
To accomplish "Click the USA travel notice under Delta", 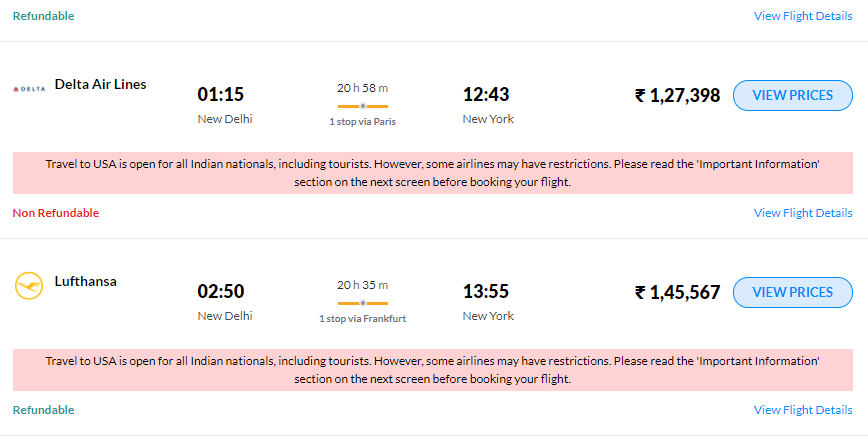I will (432, 173).
